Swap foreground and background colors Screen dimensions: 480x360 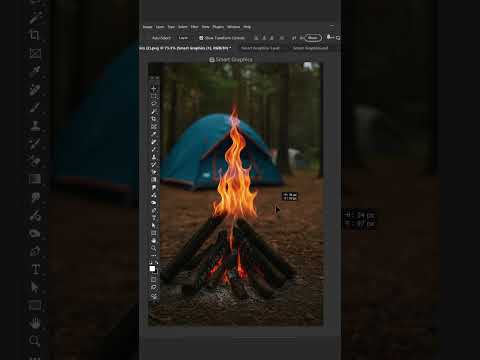click(157, 263)
